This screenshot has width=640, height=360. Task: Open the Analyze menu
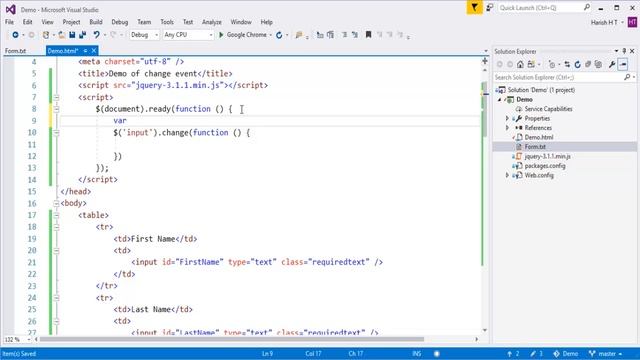211,22
